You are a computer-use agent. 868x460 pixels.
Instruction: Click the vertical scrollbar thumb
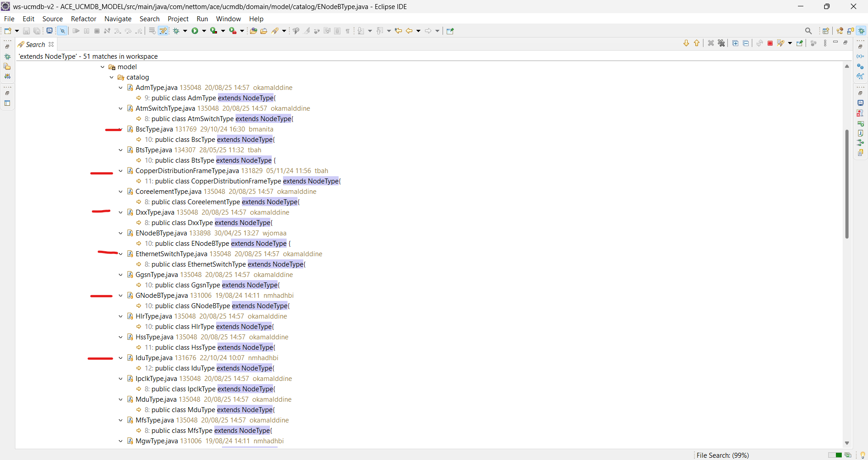click(x=847, y=184)
